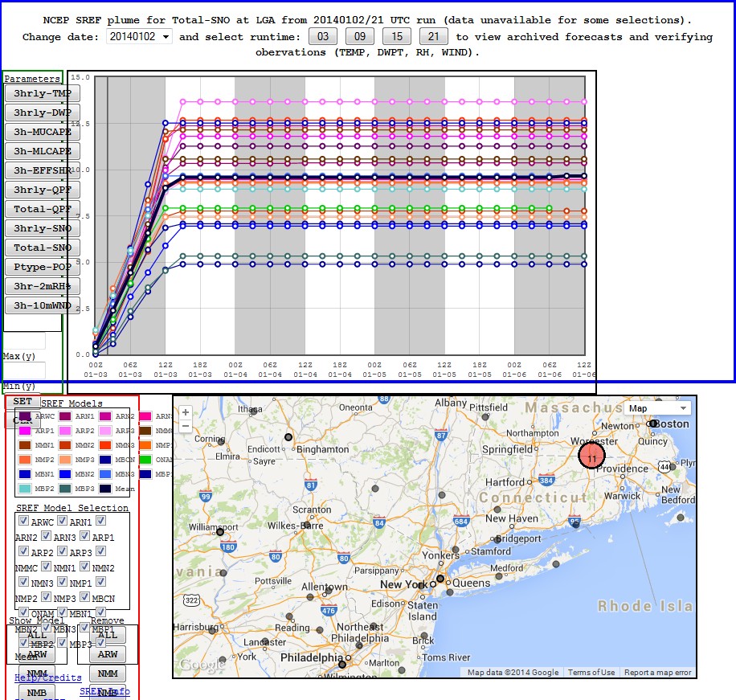Select the 09 runtime button

tap(360, 36)
